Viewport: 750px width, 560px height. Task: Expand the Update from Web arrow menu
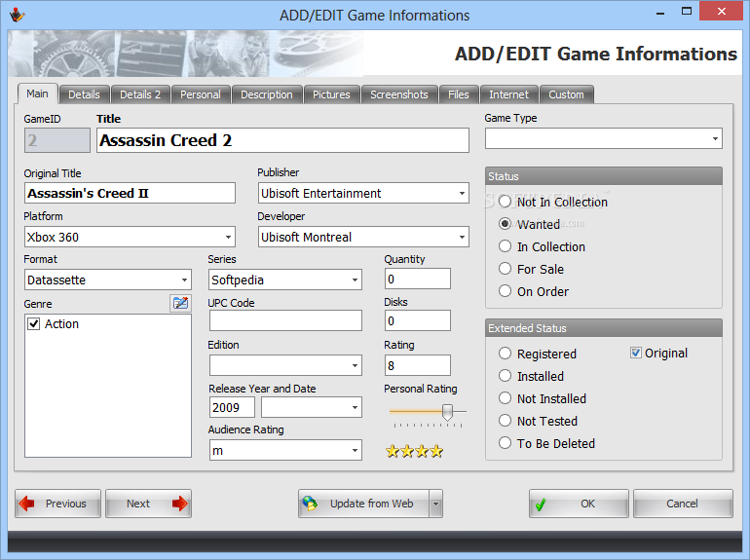pos(435,504)
